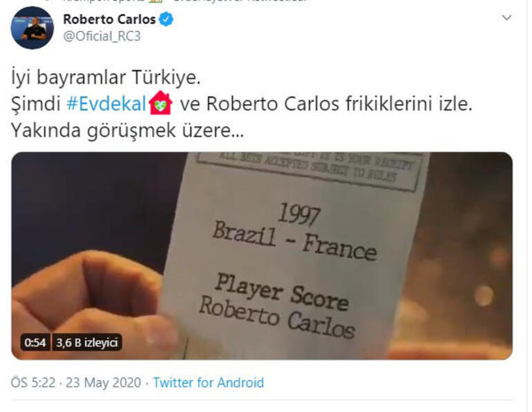Click the İyi bayramlar Türkiye text
The width and height of the screenshot is (532, 412).
tap(106, 77)
